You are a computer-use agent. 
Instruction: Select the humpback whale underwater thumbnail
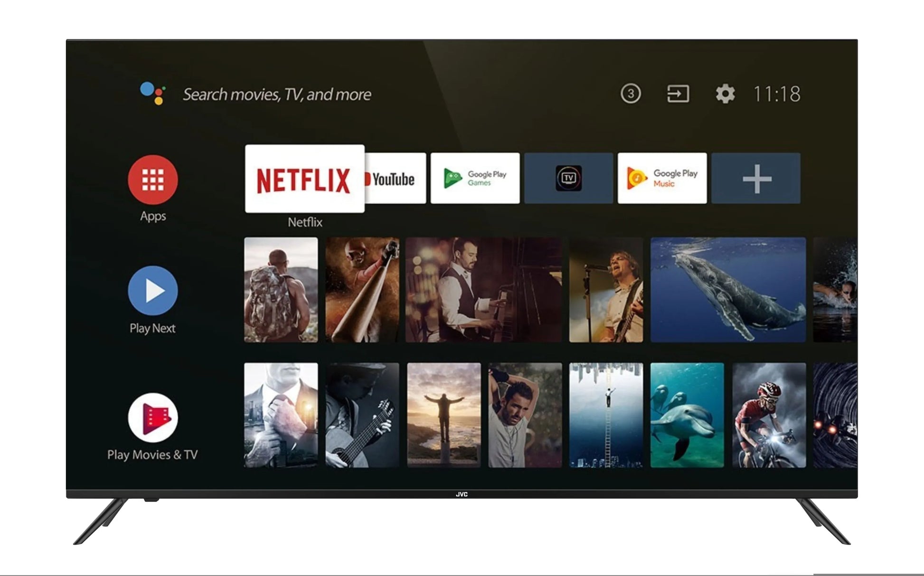pos(727,290)
